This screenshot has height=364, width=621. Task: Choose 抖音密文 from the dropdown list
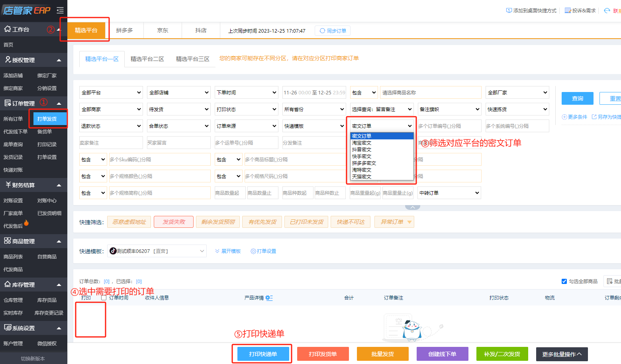(x=382, y=149)
